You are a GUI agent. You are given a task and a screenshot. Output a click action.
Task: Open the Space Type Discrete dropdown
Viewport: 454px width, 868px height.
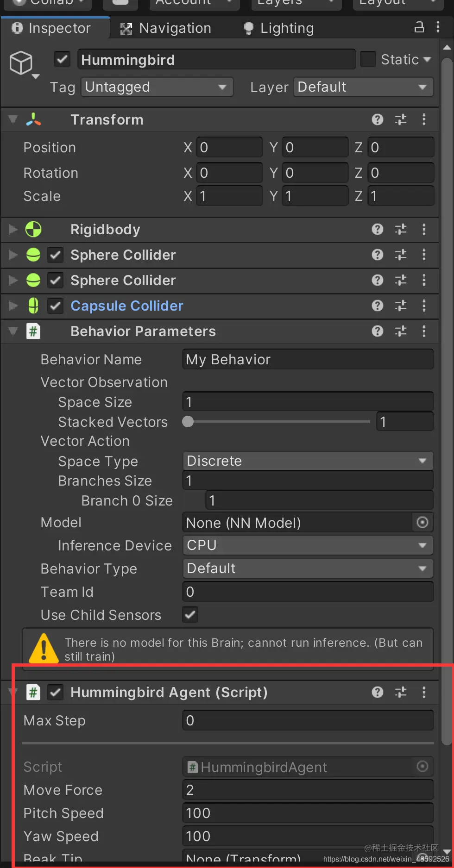coord(308,461)
